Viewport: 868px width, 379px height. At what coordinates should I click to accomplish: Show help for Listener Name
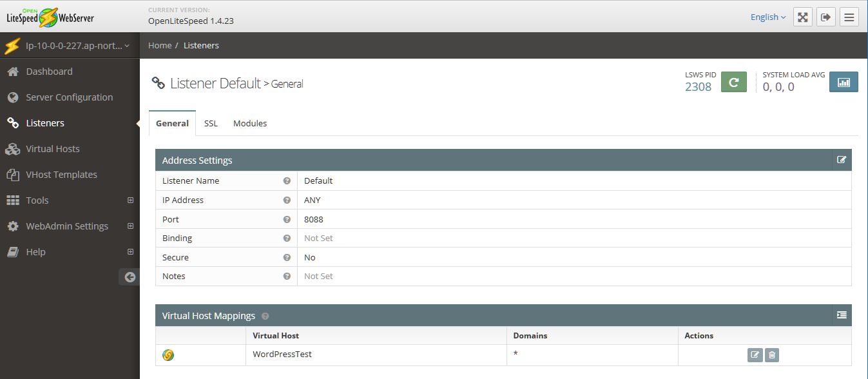(x=287, y=181)
